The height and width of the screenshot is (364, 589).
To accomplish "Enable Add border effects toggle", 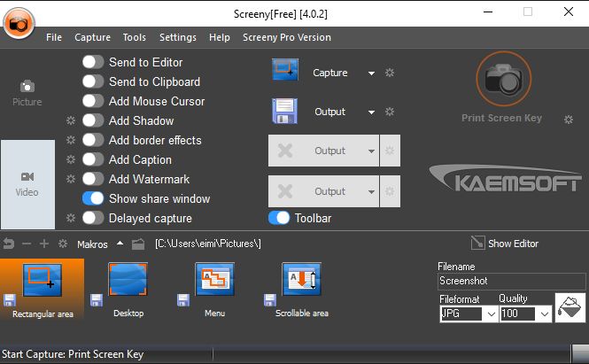I will [93, 140].
